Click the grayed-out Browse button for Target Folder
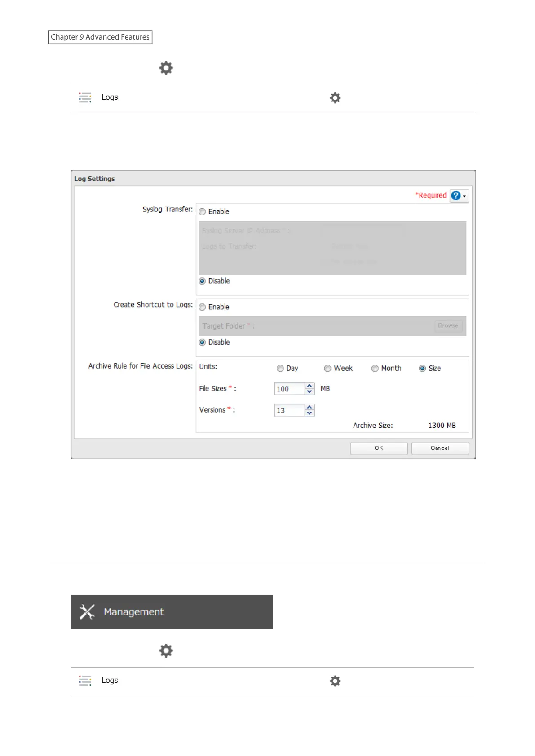The image size is (535, 756). click(x=448, y=326)
